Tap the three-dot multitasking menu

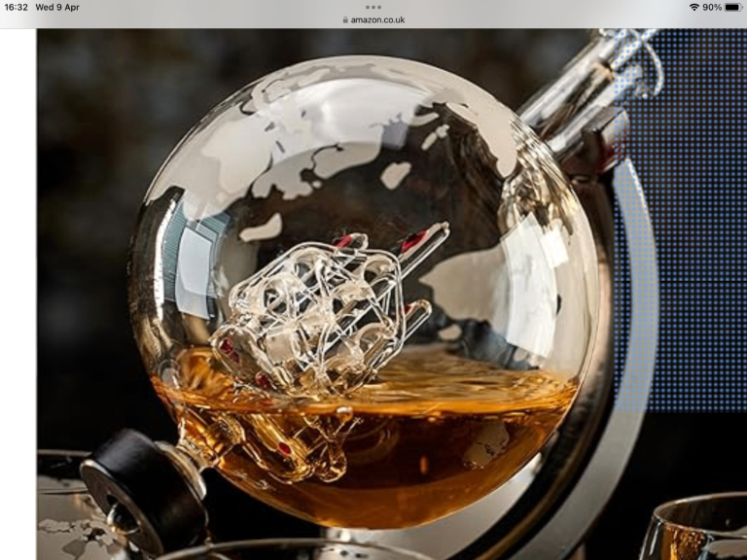373,7
